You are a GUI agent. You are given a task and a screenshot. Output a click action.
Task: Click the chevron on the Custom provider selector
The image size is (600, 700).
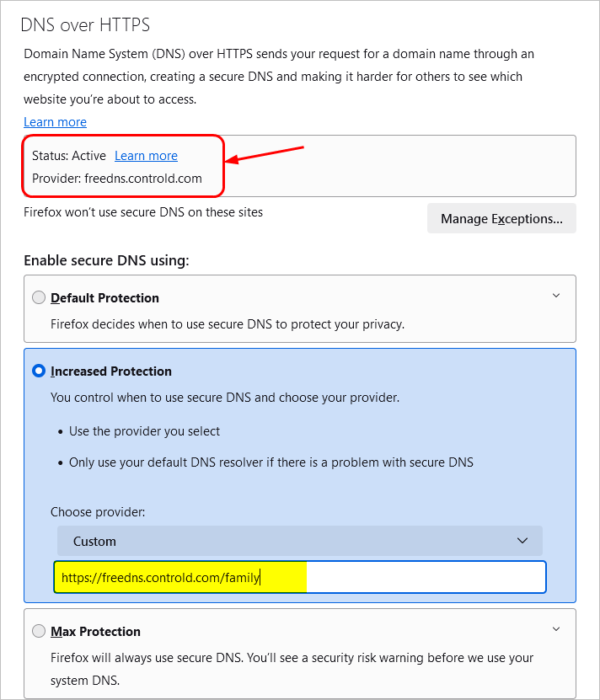(522, 541)
